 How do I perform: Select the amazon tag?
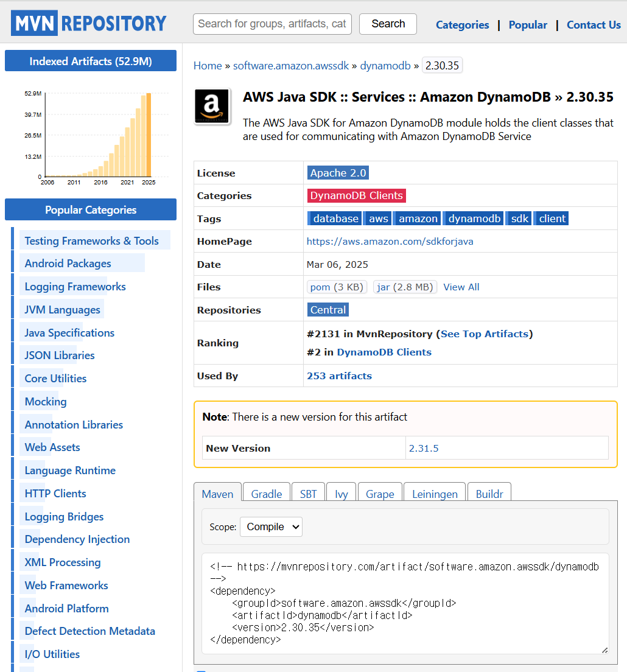point(418,219)
